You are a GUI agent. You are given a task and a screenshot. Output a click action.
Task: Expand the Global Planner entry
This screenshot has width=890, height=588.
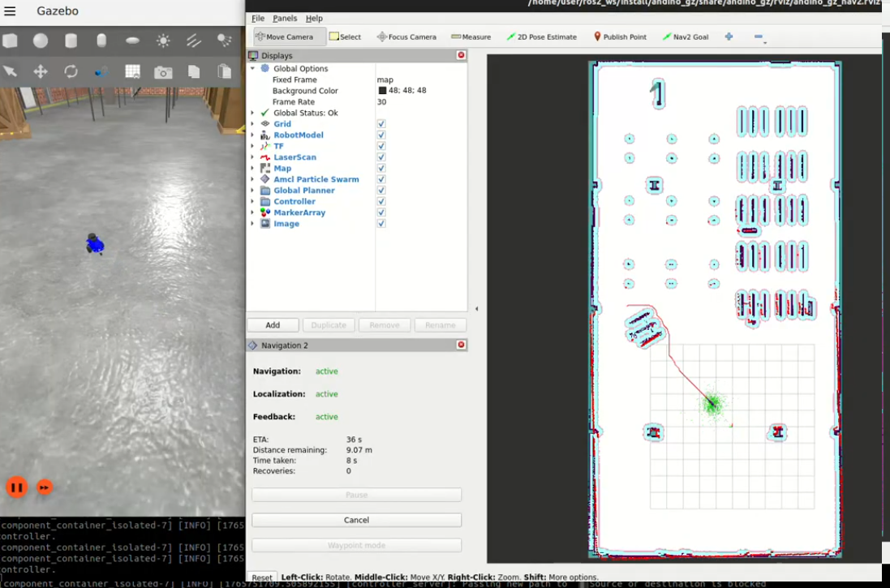(x=252, y=191)
